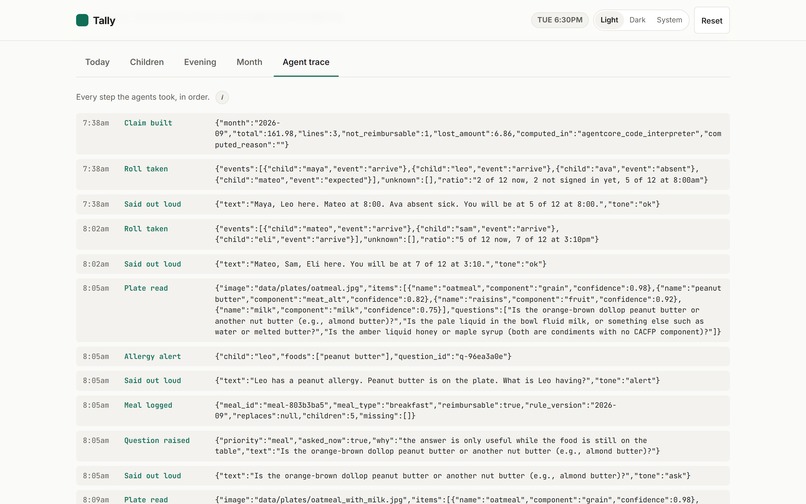Click 'Said out loud' label with tone alert
The height and width of the screenshot is (504, 806).
point(153,381)
